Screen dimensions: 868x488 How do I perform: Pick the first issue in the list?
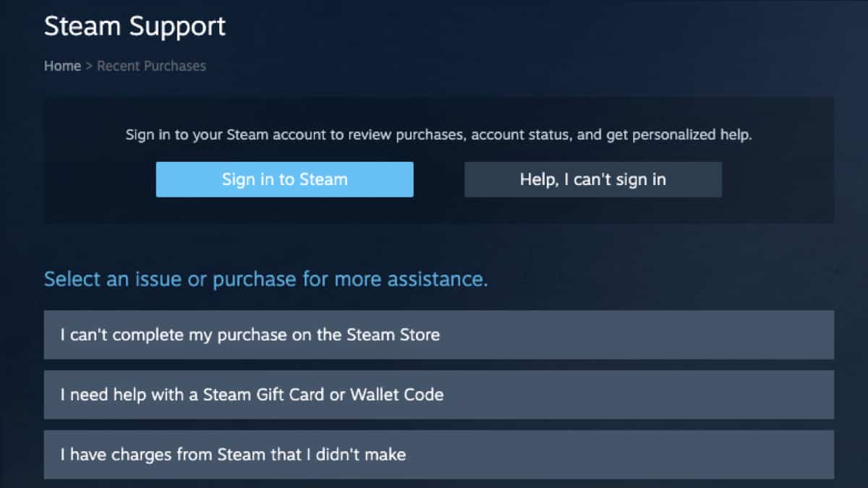[438, 335]
